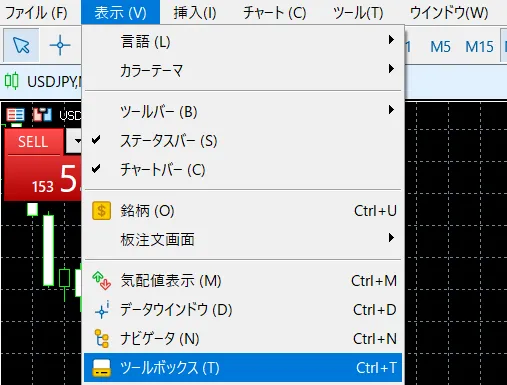
Task: Open the チャート (C) menu
Action: [x=274, y=13]
